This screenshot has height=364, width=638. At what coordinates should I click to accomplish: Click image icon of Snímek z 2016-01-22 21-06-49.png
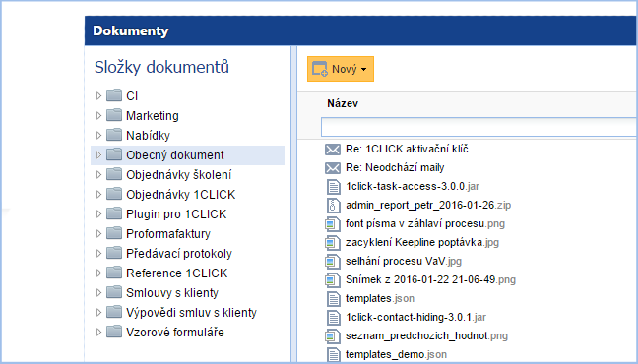(333, 280)
